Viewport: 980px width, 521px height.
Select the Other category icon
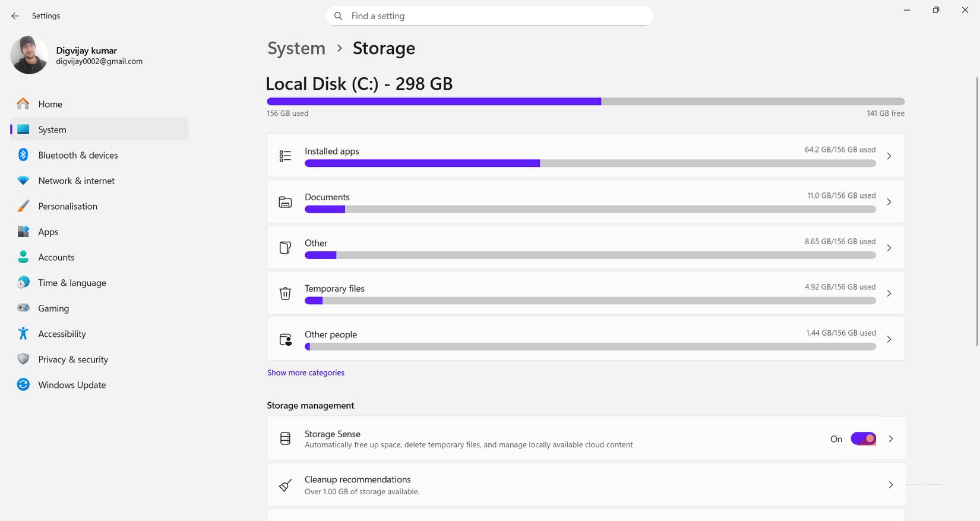pyautogui.click(x=285, y=248)
